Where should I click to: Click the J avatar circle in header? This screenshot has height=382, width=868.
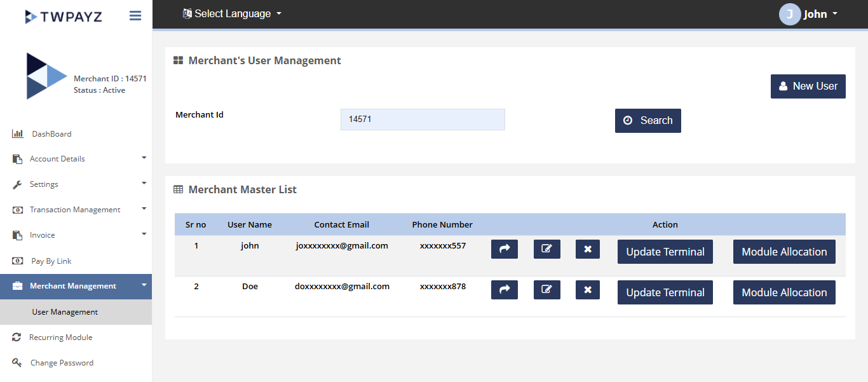tap(789, 14)
